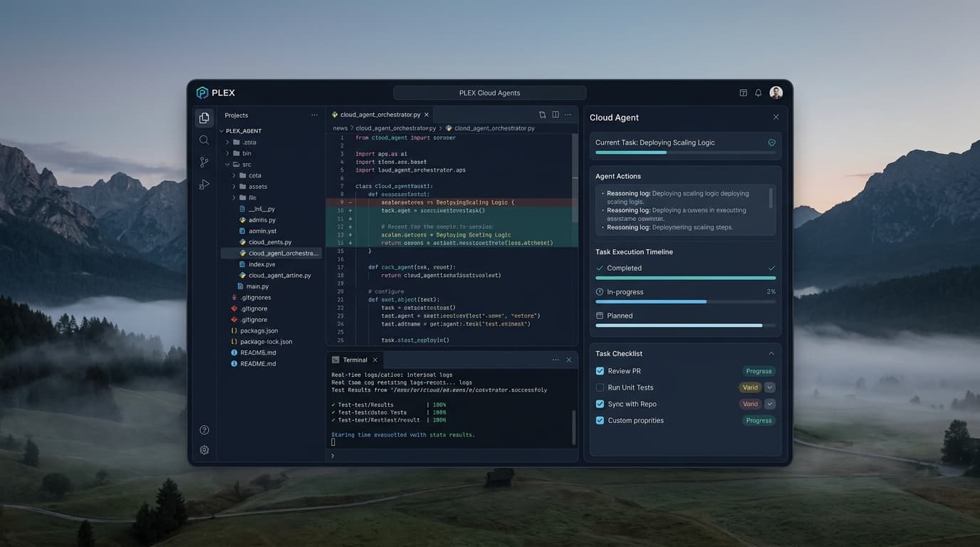The height and width of the screenshot is (547, 980).
Task: Click the Agent Actions log scrollbar
Action: pos(771,198)
